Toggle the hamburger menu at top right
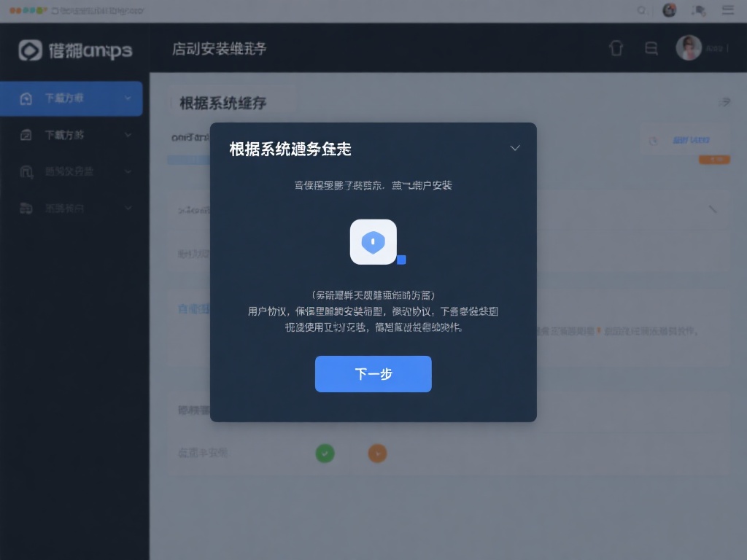The image size is (747, 560). coord(727,9)
